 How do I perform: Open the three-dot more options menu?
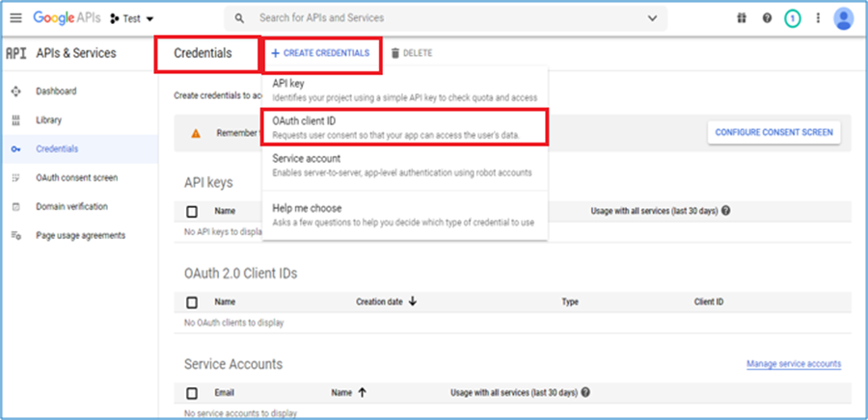point(818,18)
